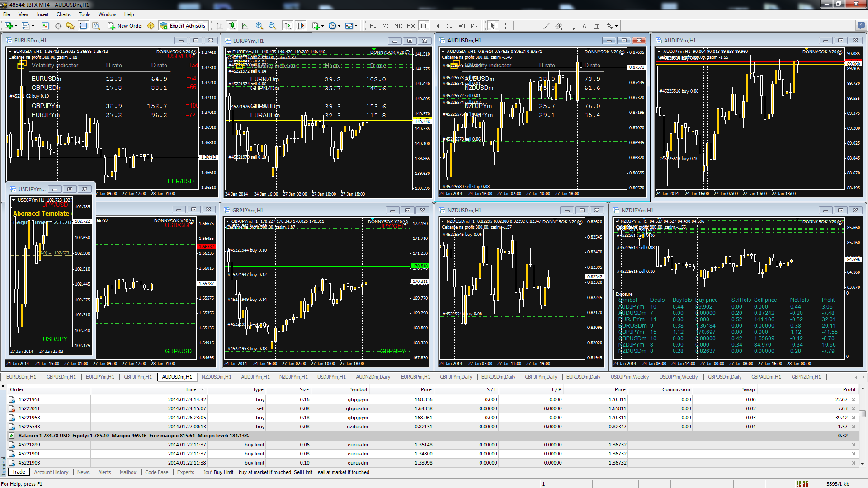The height and width of the screenshot is (488, 868).
Task: Click the connection status bars in status bar
Action: click(x=802, y=484)
